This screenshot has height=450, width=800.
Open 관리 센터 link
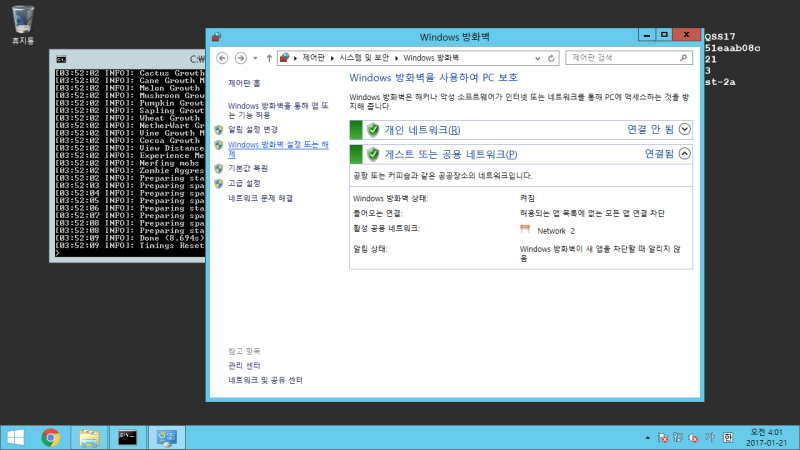click(x=244, y=365)
